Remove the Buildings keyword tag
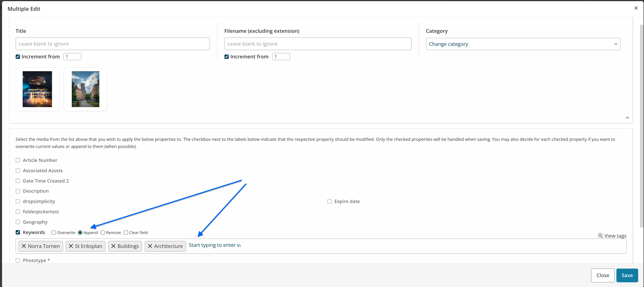The width and height of the screenshot is (644, 287). click(113, 246)
